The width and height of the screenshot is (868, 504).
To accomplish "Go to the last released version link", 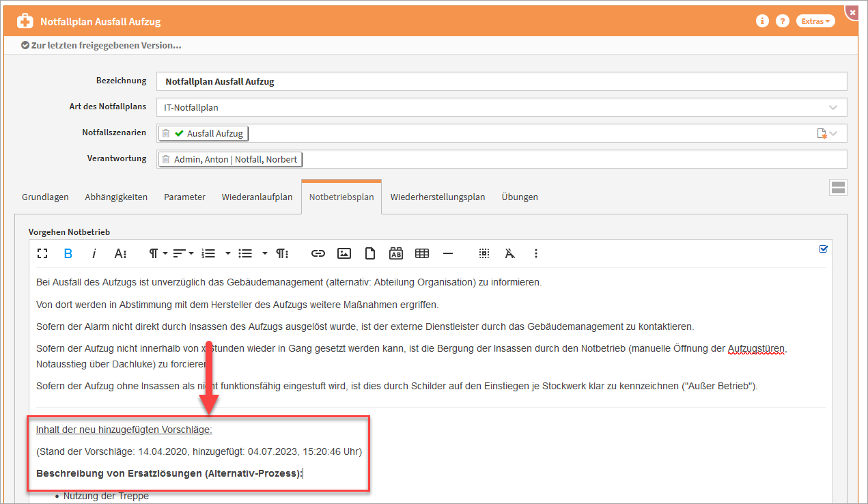I will (101, 45).
